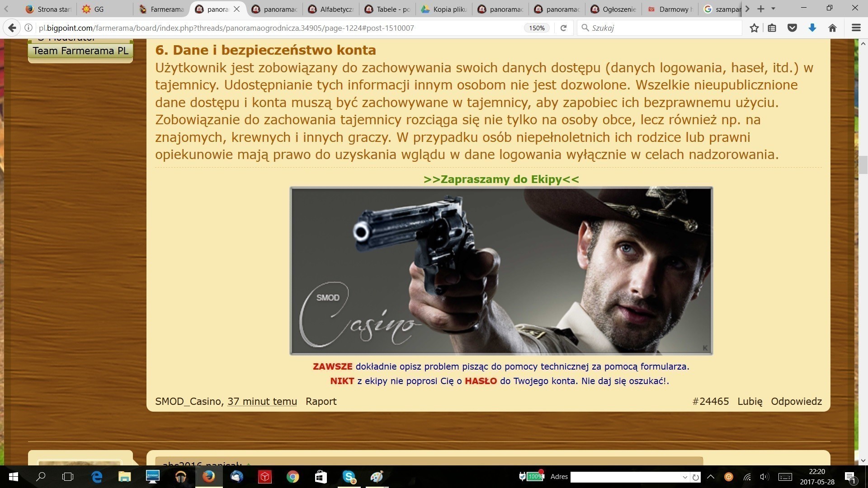This screenshot has height=488, width=868.
Task: Expand the list all tabs dropdown
Action: 773,9
